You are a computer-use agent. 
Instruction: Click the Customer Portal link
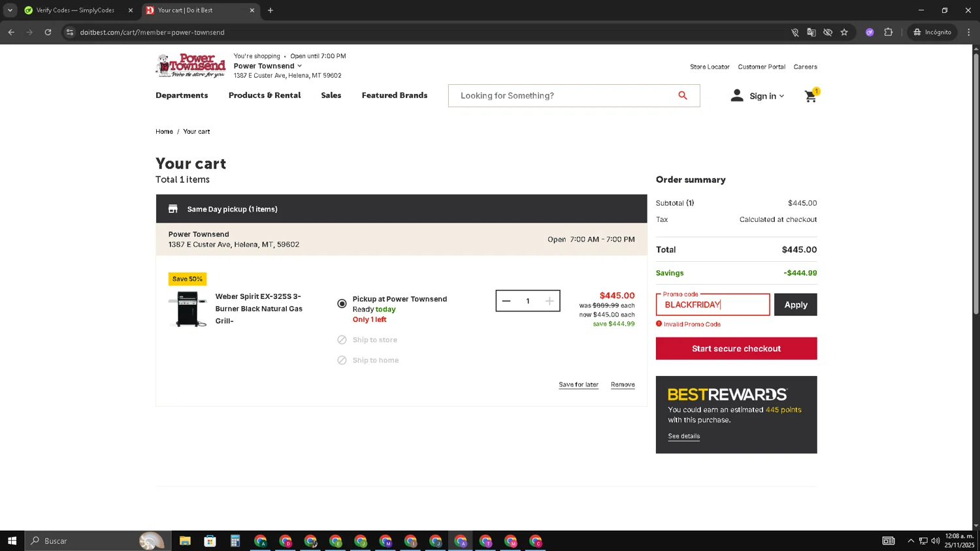click(762, 67)
